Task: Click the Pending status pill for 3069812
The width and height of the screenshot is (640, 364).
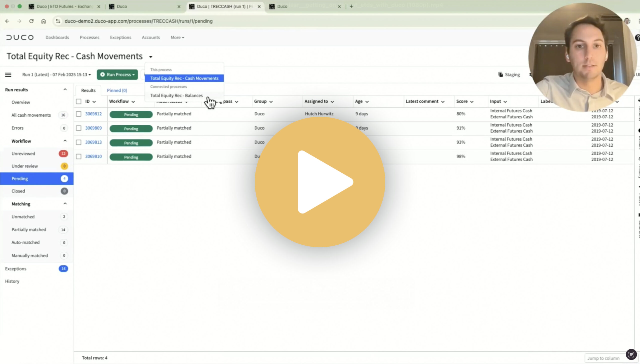Action: coord(131,114)
